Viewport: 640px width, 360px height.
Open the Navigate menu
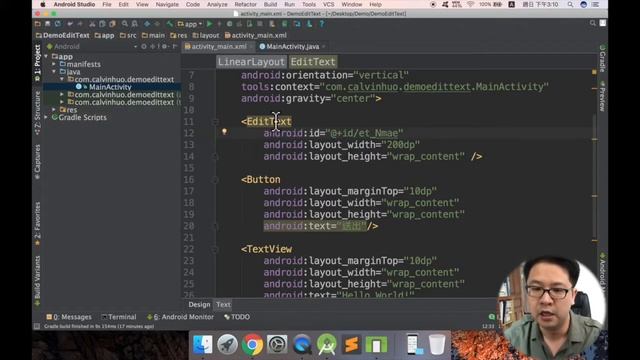[167, 4]
